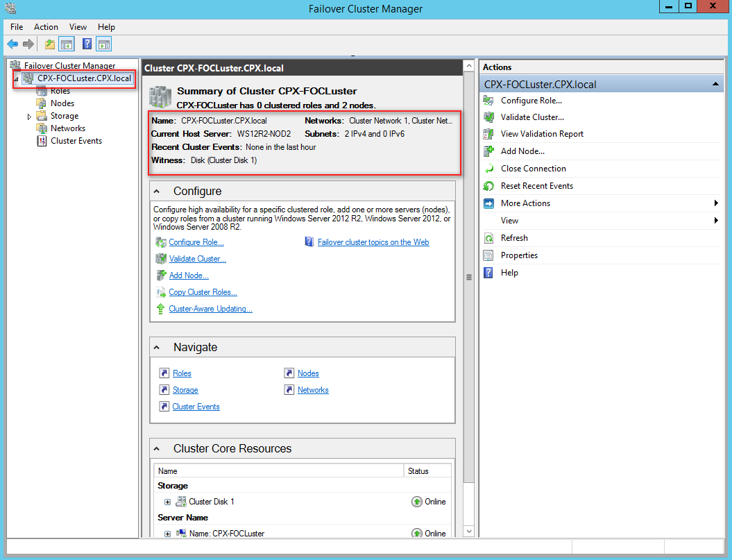Follow the Nodes link under Navigate
Viewport: 732px width, 560px height.
(x=308, y=373)
